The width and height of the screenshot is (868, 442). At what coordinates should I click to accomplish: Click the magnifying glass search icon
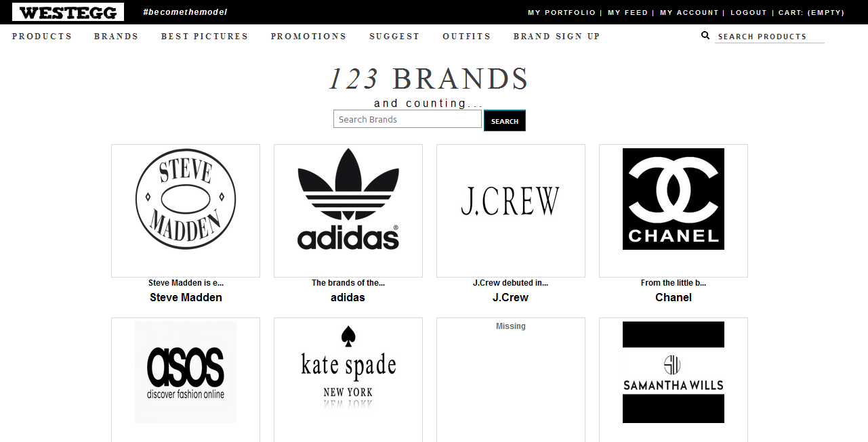coord(705,35)
